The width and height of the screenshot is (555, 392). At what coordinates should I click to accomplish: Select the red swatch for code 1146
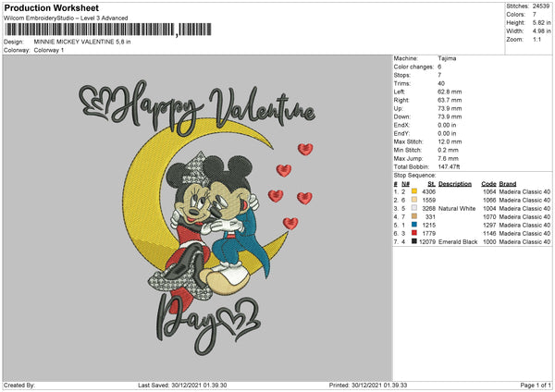point(414,233)
